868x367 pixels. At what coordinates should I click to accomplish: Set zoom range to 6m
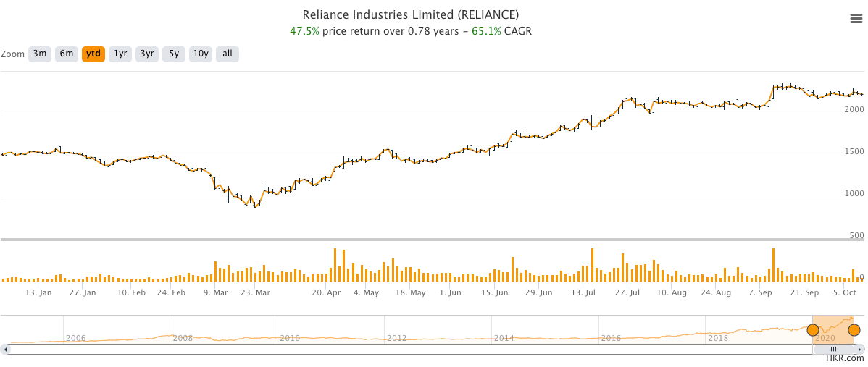click(x=67, y=54)
